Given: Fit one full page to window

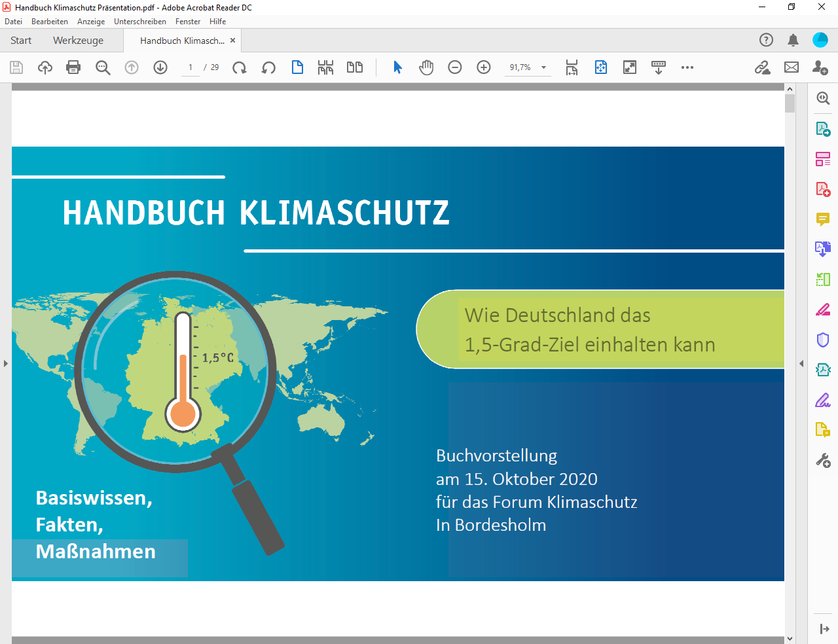Looking at the screenshot, I should click(x=601, y=67).
